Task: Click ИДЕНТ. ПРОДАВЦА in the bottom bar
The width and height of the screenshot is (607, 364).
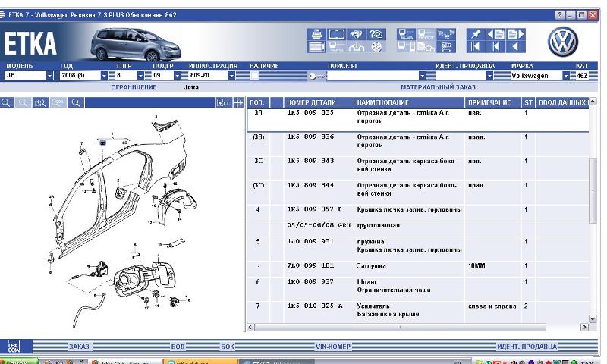Action: 527,347
